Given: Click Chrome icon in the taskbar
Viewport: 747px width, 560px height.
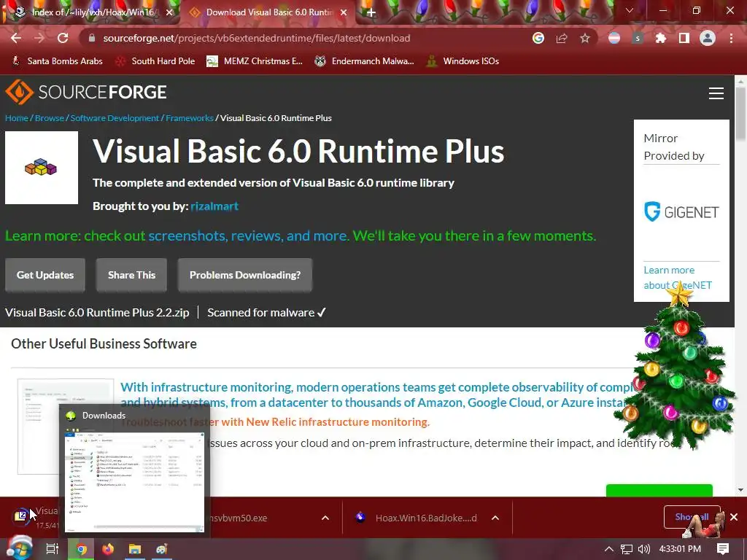Looking at the screenshot, I should 82,549.
